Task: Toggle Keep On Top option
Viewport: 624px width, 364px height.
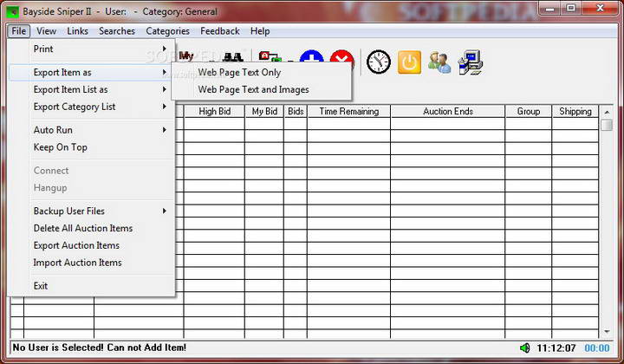Action: [91, 147]
